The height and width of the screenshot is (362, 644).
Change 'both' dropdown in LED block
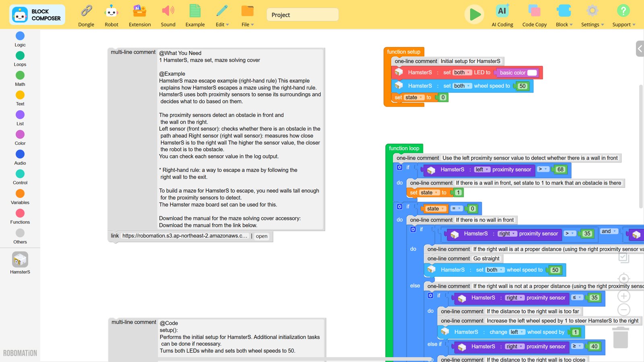point(462,73)
